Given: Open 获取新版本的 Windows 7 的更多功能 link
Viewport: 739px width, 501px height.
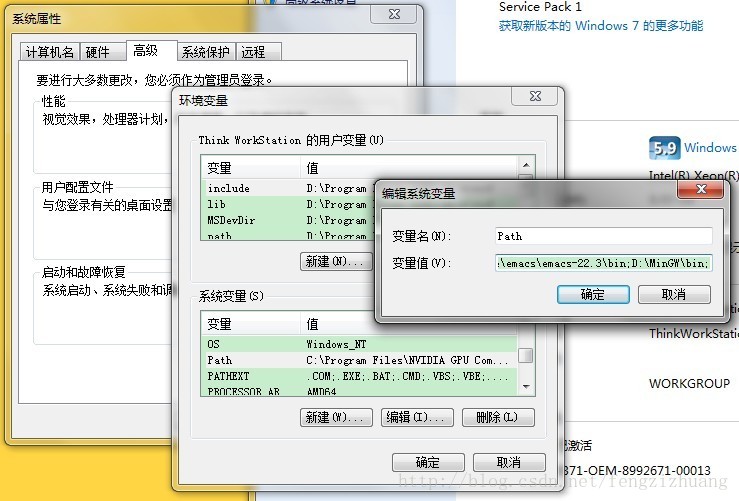Looking at the screenshot, I should 600,25.
